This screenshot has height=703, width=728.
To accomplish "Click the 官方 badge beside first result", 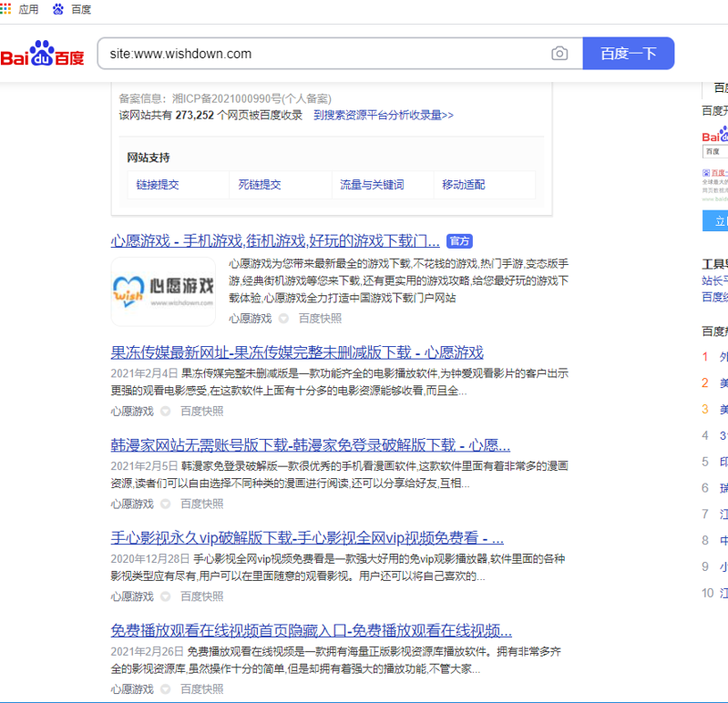I will point(459,241).
